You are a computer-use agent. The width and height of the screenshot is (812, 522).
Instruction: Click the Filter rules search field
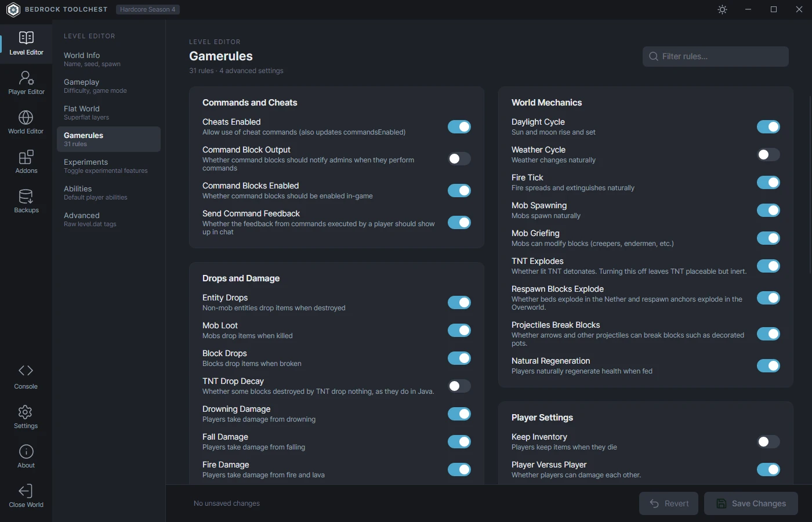[716, 56]
